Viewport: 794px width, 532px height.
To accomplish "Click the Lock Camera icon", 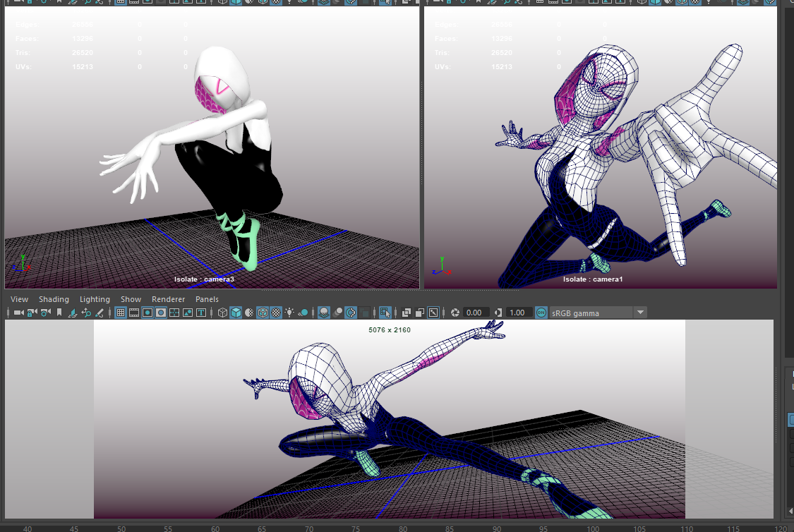I will click(32, 313).
